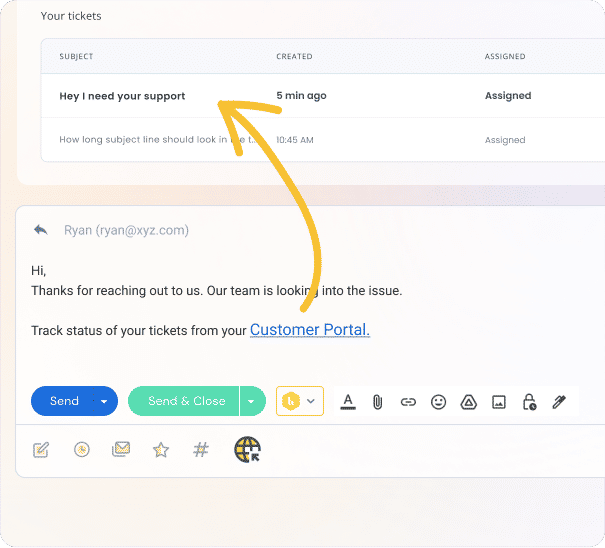The width and height of the screenshot is (605, 548).
Task: Click the 'Your tickets' heading
Action: click(71, 16)
